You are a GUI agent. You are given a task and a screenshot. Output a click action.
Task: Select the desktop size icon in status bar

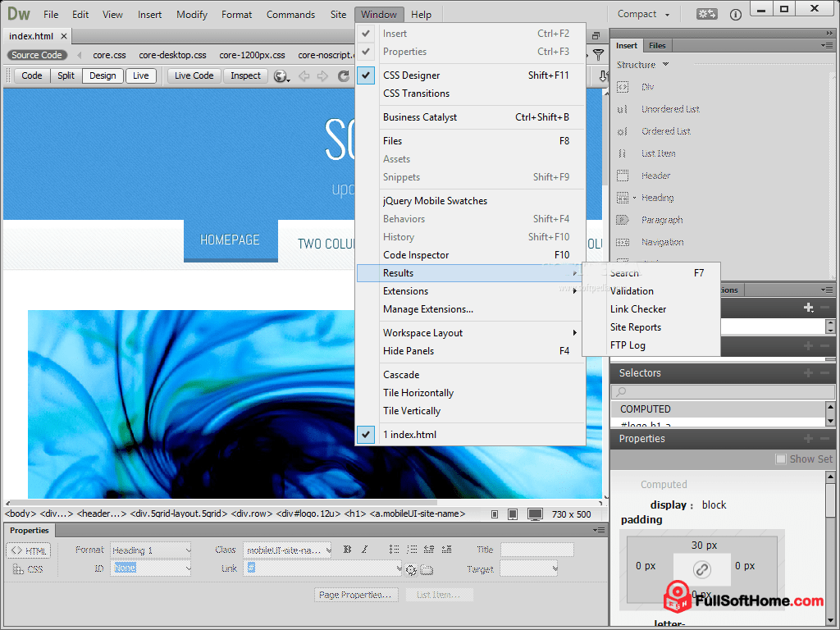[x=535, y=514]
